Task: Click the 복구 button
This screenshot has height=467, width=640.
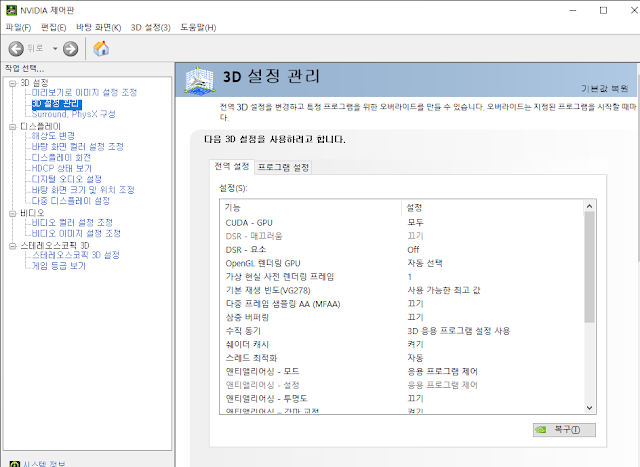Action: coord(564,430)
